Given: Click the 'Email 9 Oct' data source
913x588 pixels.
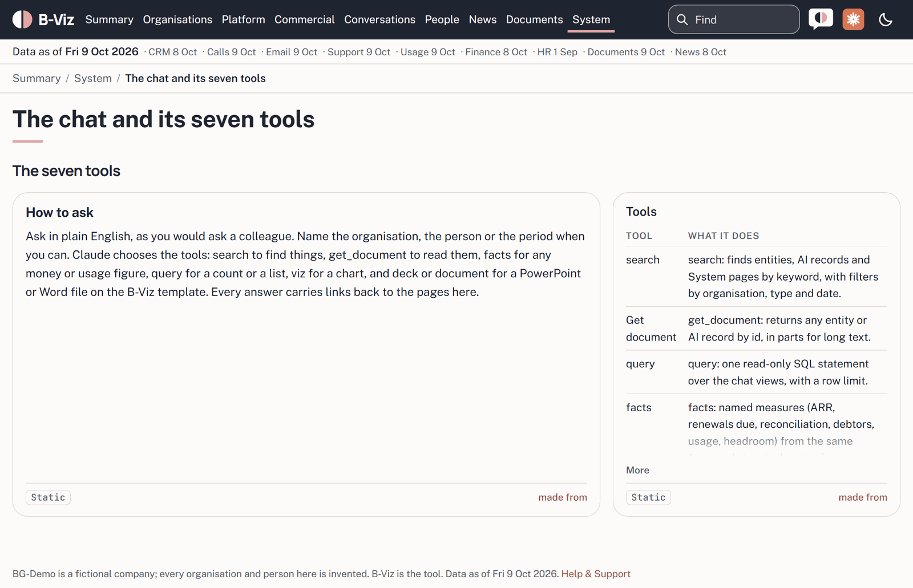Looking at the screenshot, I should coord(292,52).
